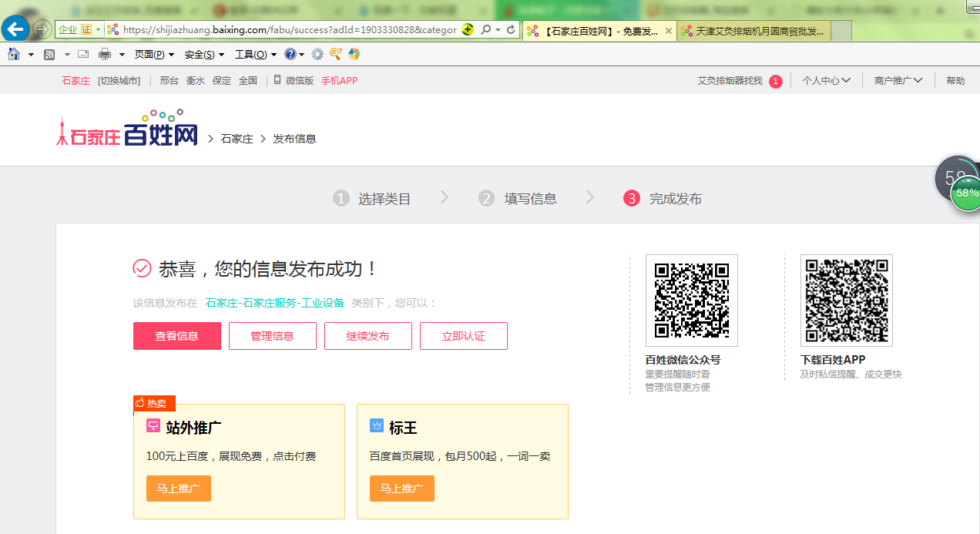Click the 查看信息 button

[177, 336]
